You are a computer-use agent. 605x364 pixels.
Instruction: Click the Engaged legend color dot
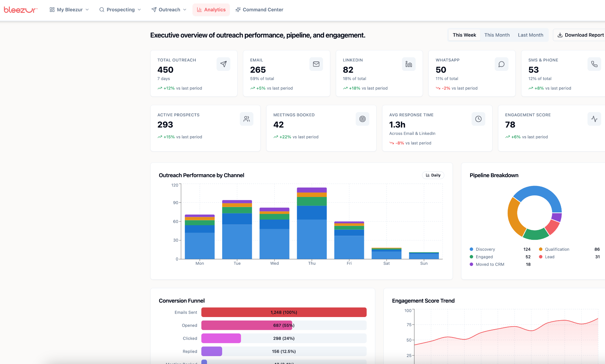[471, 257]
